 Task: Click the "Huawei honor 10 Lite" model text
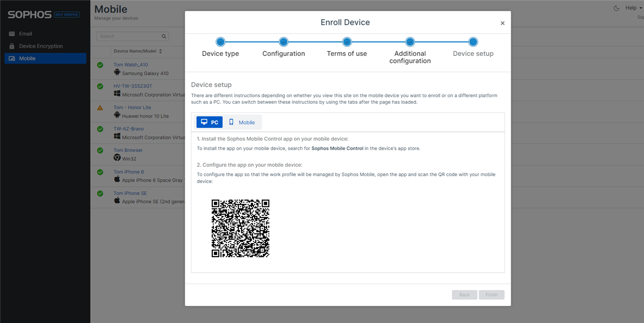pyautogui.click(x=145, y=116)
